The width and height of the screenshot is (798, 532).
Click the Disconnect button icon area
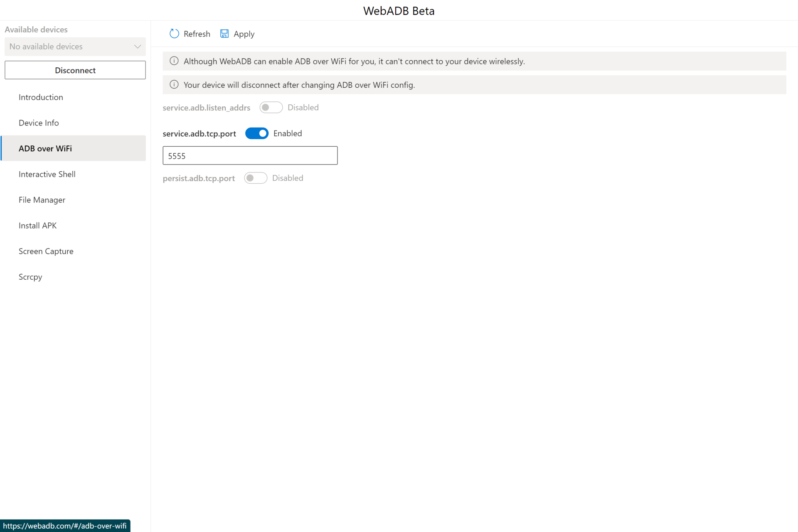point(75,69)
